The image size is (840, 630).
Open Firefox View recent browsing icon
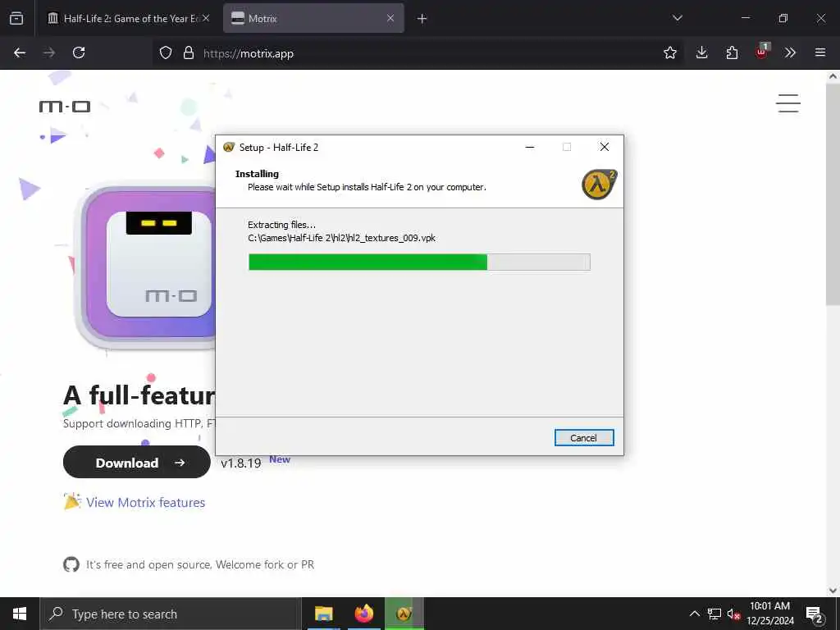tap(16, 19)
